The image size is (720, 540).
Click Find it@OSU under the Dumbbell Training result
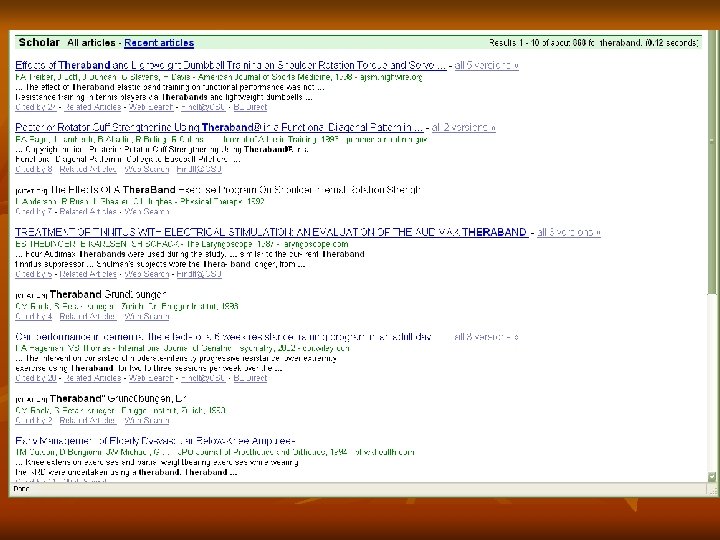click(203, 107)
